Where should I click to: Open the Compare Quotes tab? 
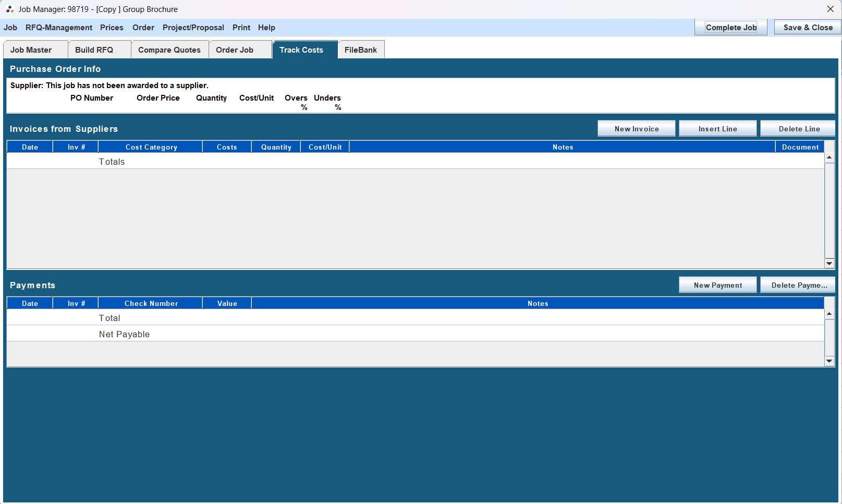169,50
